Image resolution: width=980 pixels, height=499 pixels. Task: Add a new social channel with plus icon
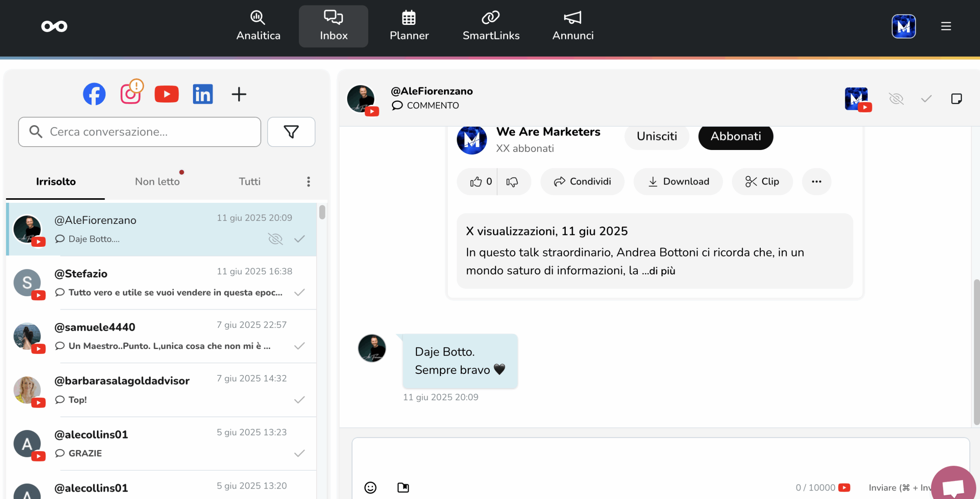click(x=239, y=94)
